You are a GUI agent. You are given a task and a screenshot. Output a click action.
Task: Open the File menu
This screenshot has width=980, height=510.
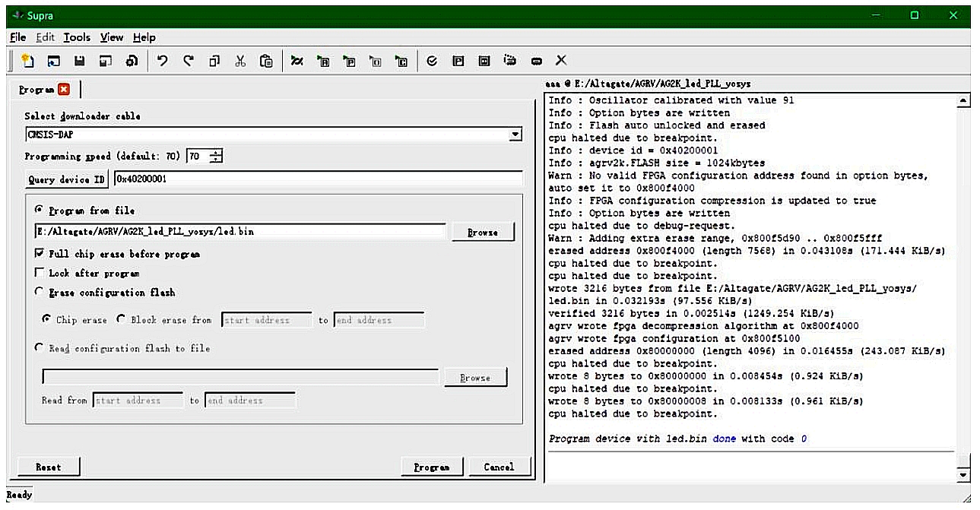click(18, 37)
